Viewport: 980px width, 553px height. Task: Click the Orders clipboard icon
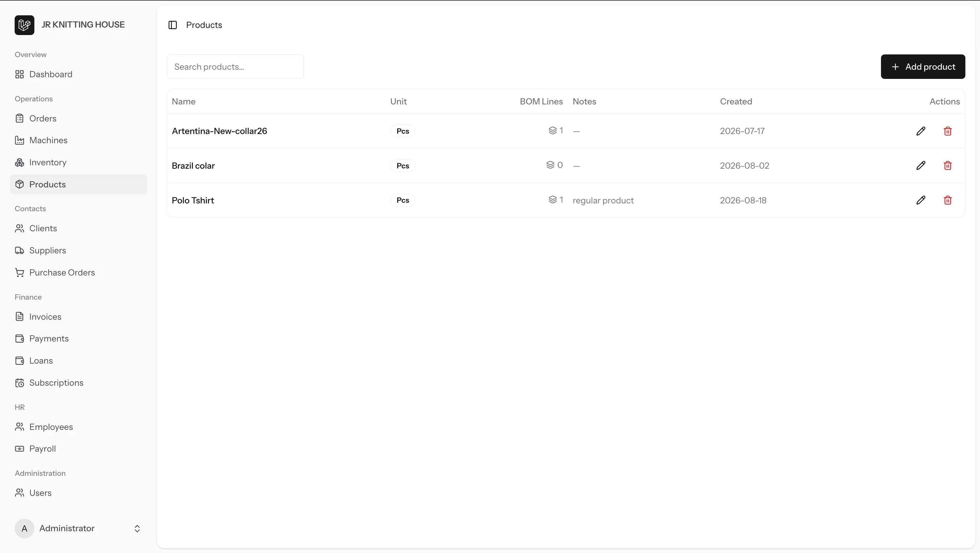click(x=19, y=118)
